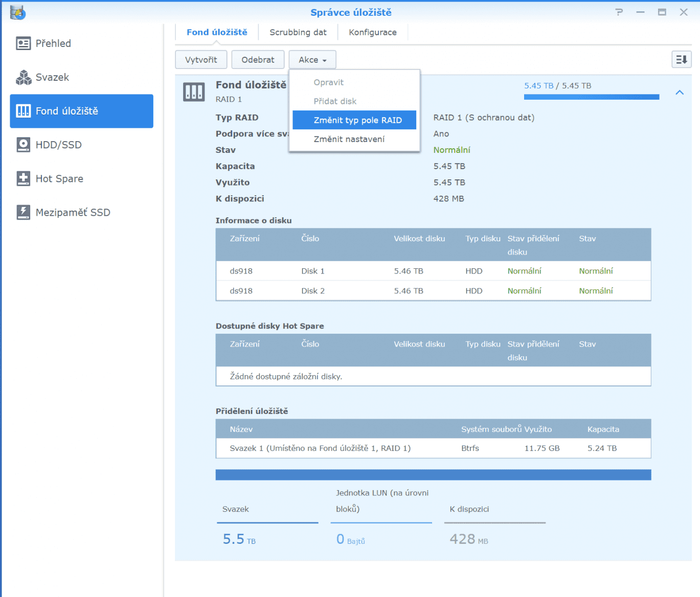Click the sort order icon button
The height and width of the screenshot is (597, 700).
[682, 60]
